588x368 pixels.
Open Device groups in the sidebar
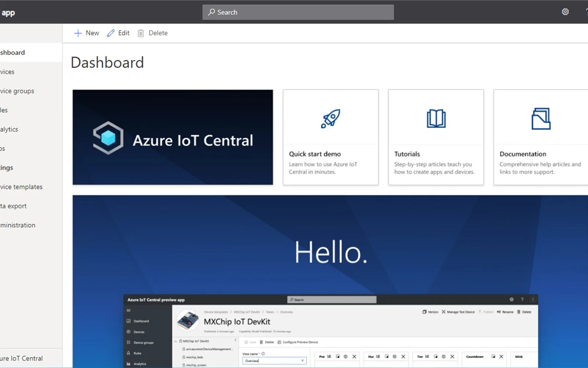tap(31, 91)
